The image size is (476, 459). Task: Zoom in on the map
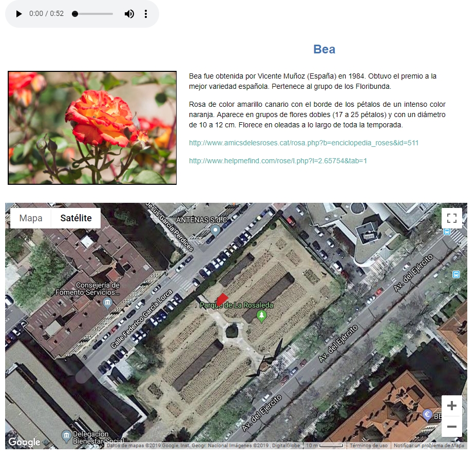pos(451,406)
